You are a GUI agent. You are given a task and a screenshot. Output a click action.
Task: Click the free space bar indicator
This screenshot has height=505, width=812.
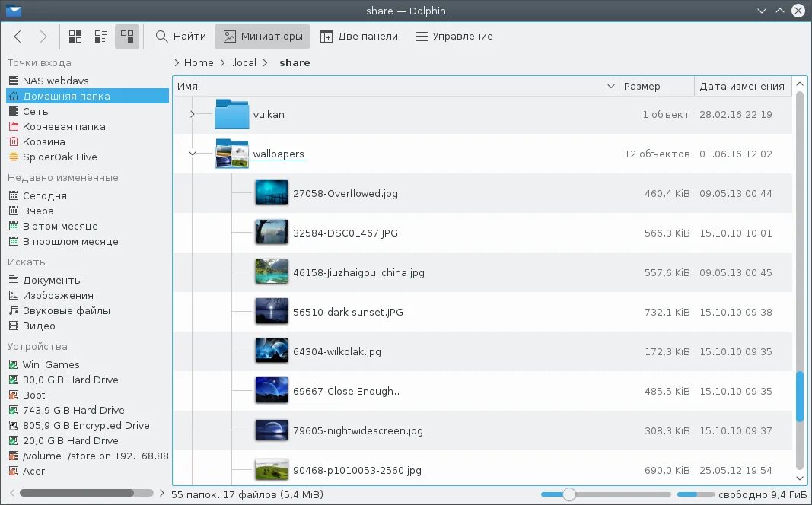click(696, 494)
